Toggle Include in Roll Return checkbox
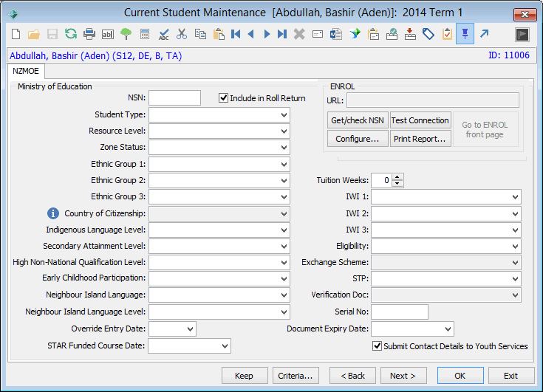 point(223,98)
